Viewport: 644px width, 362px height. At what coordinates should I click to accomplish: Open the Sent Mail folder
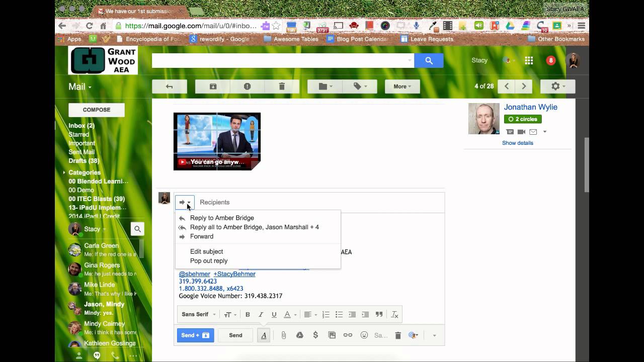82,152
